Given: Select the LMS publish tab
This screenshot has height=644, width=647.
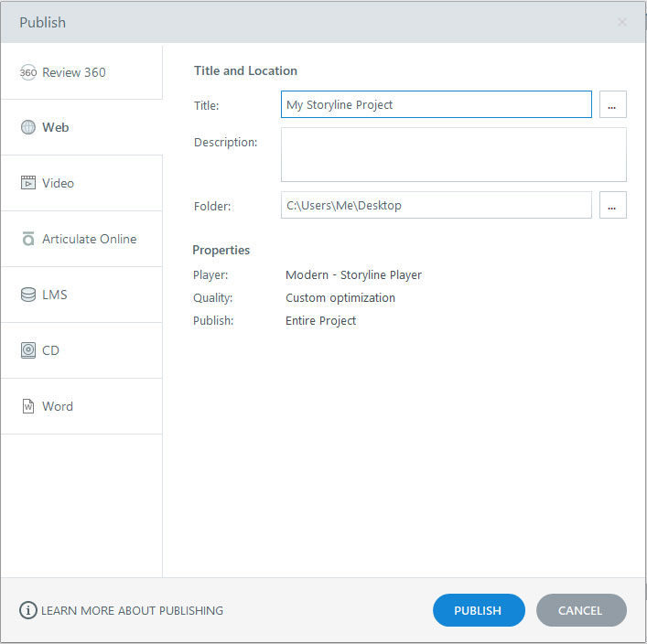Looking at the screenshot, I should 54,295.
